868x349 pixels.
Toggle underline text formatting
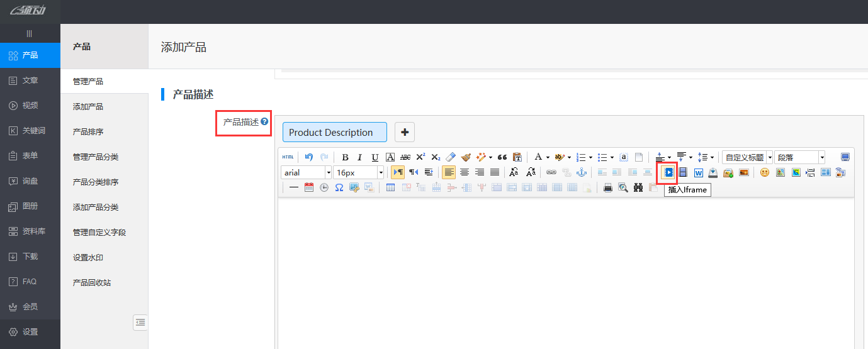coord(375,157)
